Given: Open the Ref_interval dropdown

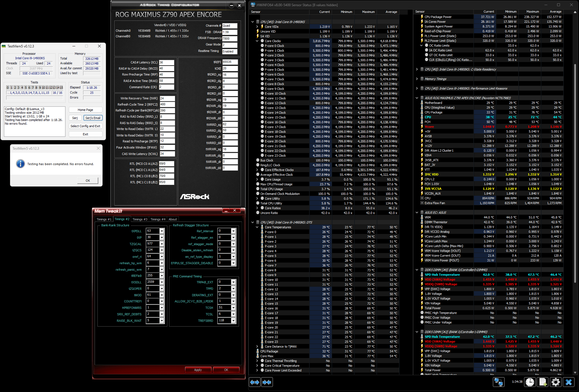Looking at the screenshot, I should pyautogui.click(x=233, y=231).
